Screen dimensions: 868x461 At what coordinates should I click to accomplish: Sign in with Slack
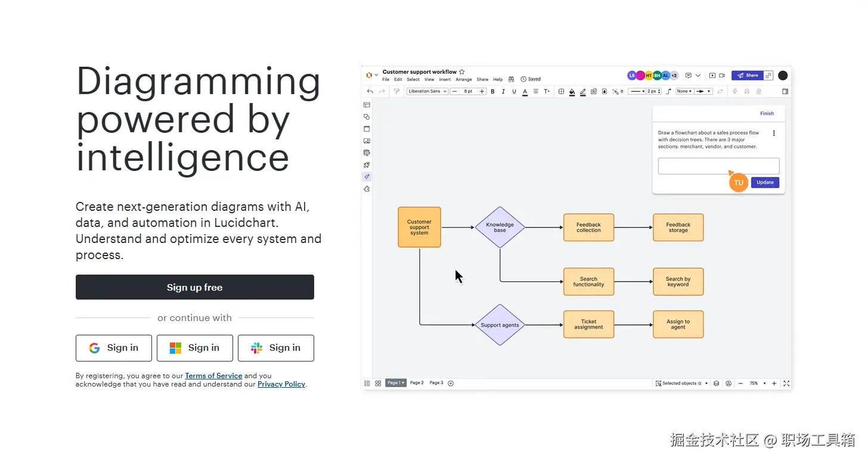pos(276,348)
